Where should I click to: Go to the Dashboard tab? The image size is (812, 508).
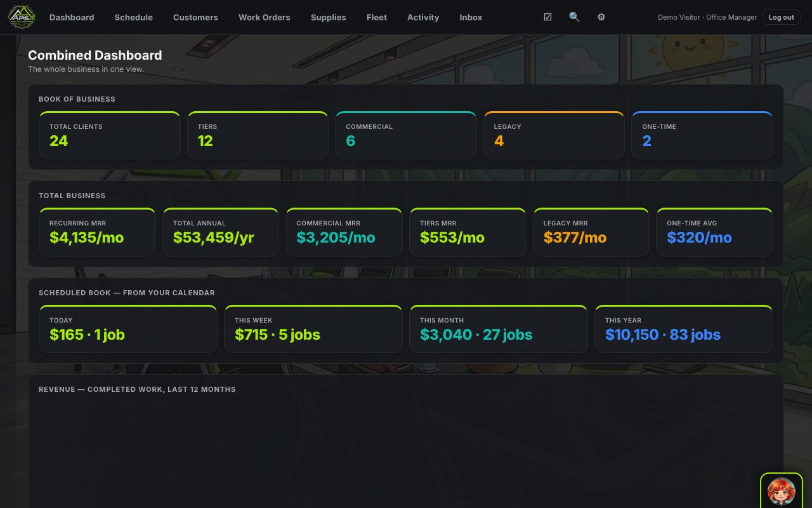[72, 17]
